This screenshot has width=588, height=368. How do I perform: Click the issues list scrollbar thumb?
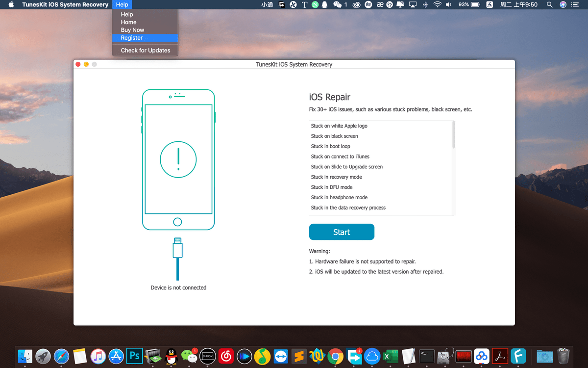pos(454,134)
